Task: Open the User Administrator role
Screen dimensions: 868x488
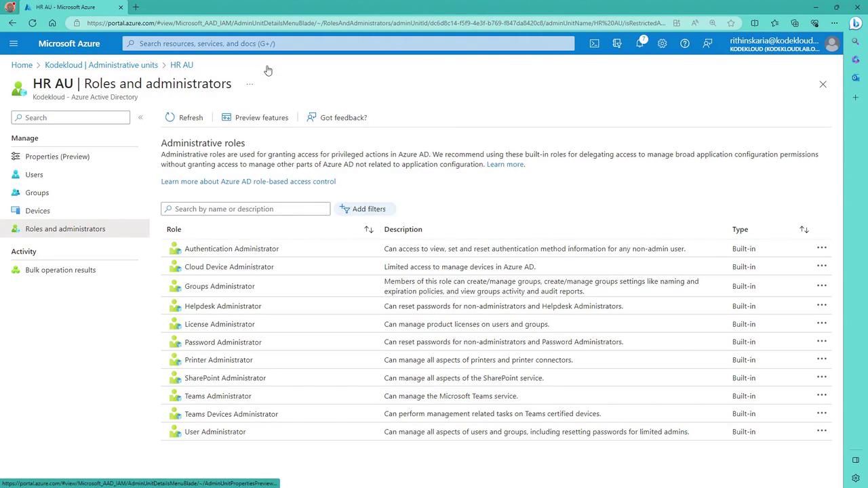Action: 215,432
